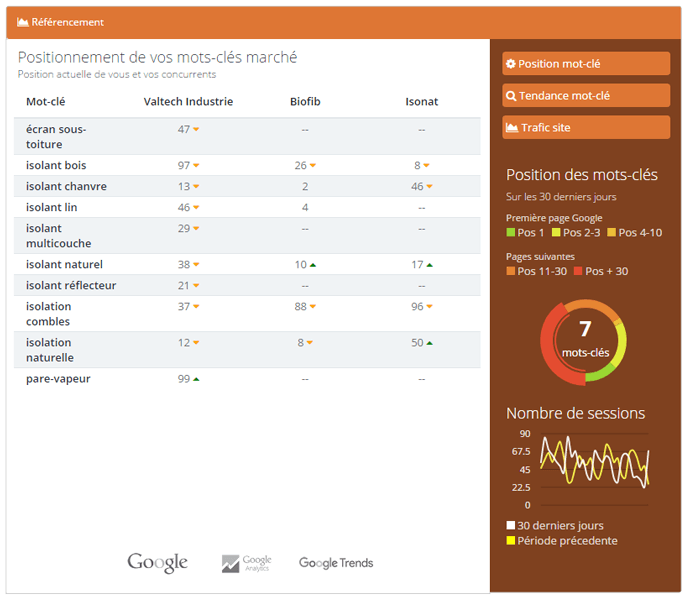Click the Biofib column header
The width and height of the screenshot is (685, 597).
(x=305, y=102)
